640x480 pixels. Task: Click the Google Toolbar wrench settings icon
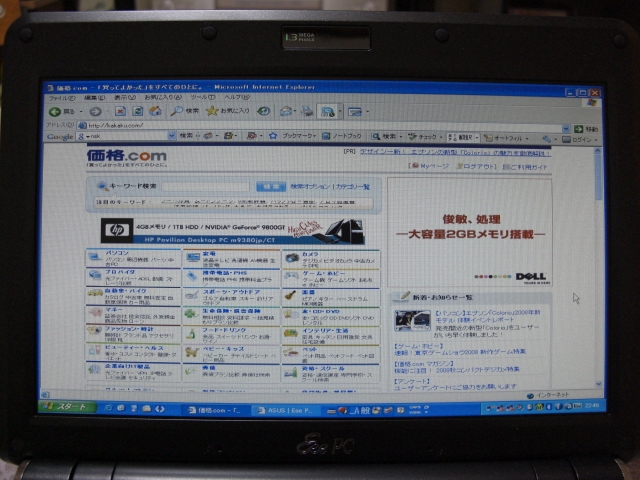pyautogui.click(x=547, y=139)
